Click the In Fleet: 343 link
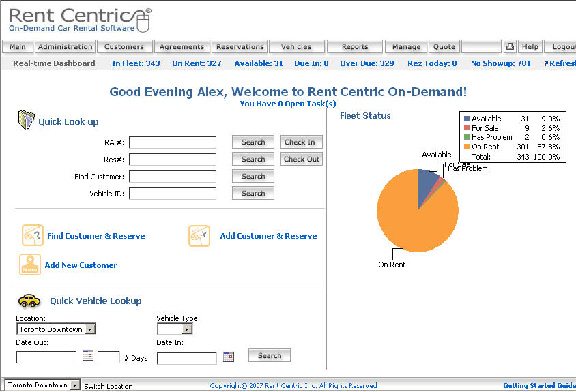The image size is (576, 392). (x=136, y=63)
